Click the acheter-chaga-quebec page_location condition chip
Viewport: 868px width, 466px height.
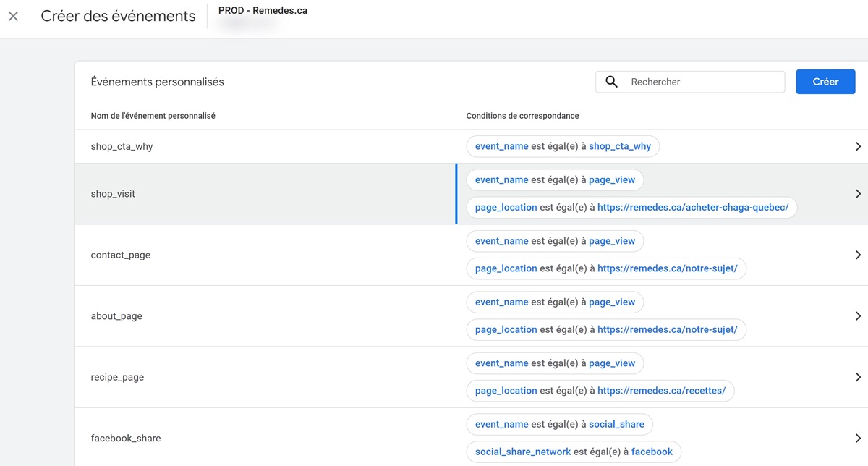click(631, 207)
